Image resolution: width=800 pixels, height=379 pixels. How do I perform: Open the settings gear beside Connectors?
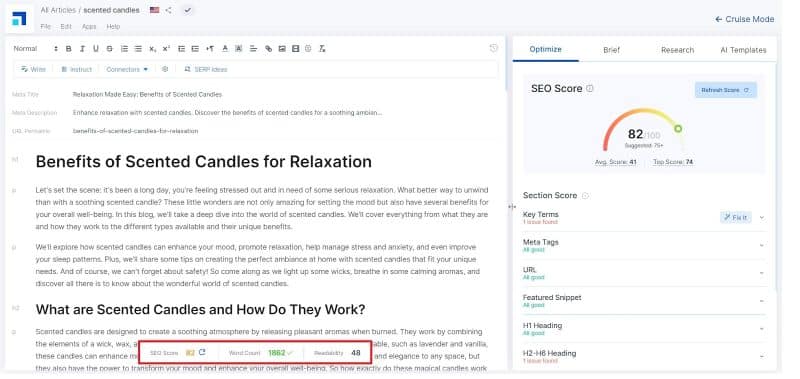click(165, 69)
